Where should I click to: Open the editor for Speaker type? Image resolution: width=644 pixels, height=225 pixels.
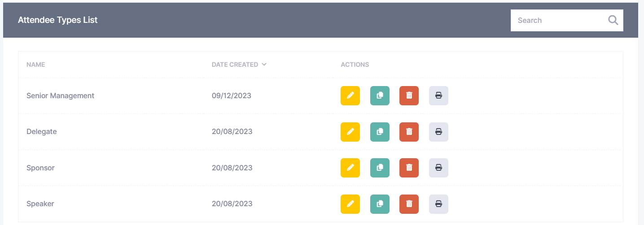click(x=350, y=204)
